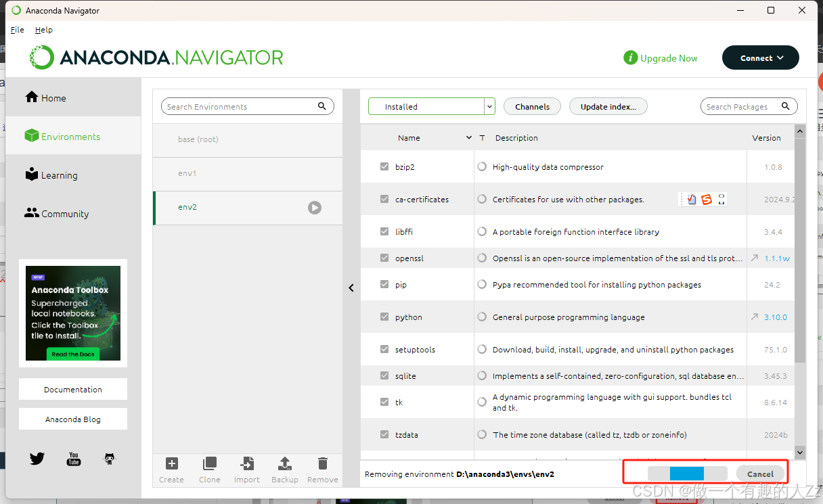Click the removal progress bar
823x504 pixels.
point(687,474)
